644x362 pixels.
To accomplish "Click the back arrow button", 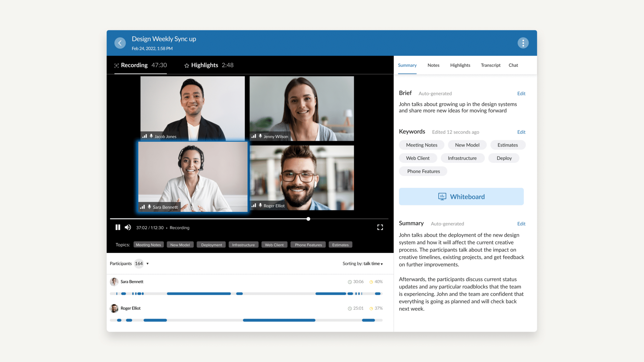I will point(120,43).
